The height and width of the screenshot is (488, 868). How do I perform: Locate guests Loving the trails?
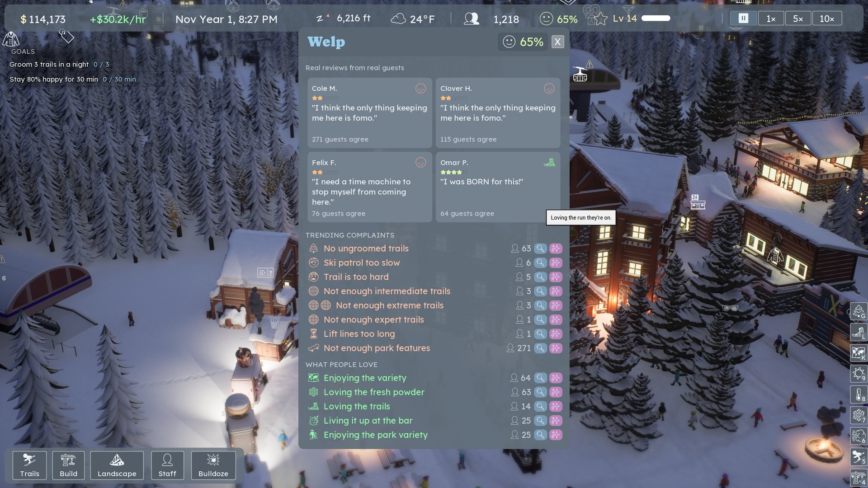point(540,406)
